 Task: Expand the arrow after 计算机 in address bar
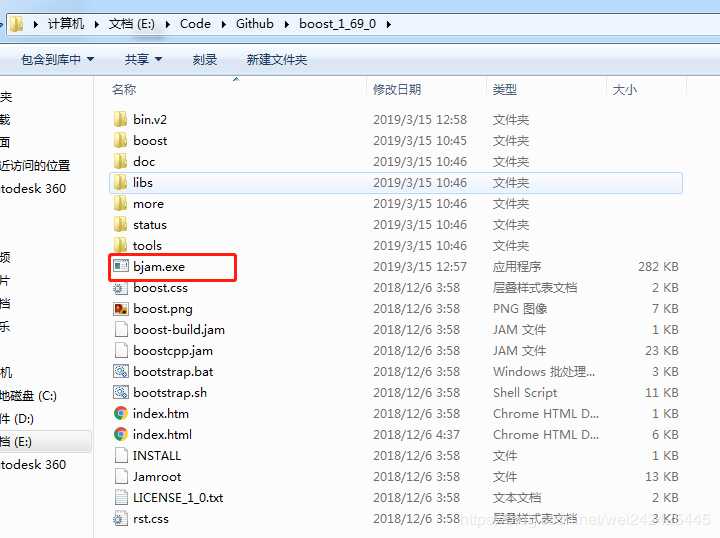(x=97, y=24)
